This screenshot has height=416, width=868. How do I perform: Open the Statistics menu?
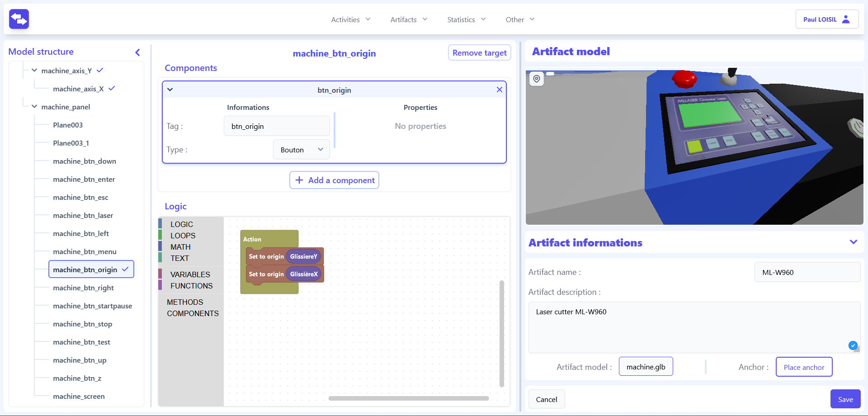pos(466,19)
